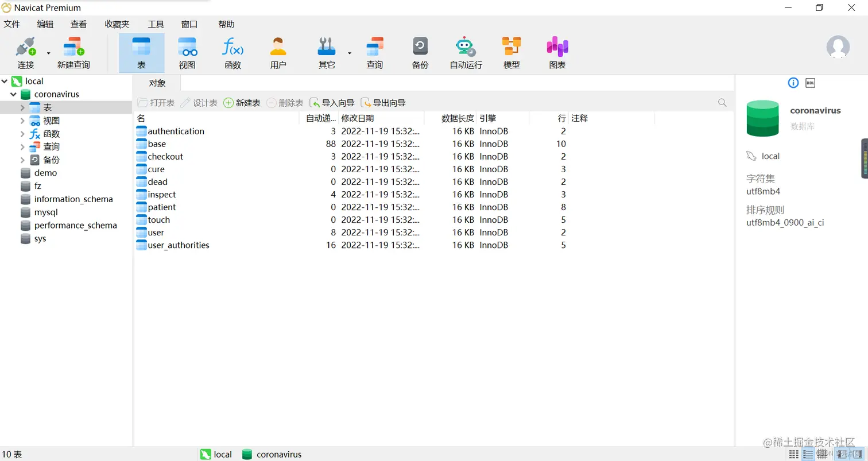
Task: Sort by the 名 column header
Action: tap(216, 118)
